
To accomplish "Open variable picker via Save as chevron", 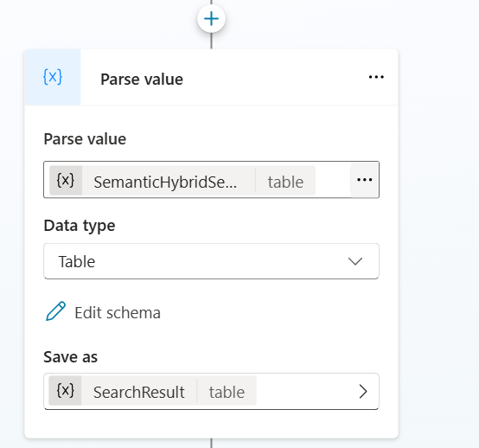I will tap(363, 392).
